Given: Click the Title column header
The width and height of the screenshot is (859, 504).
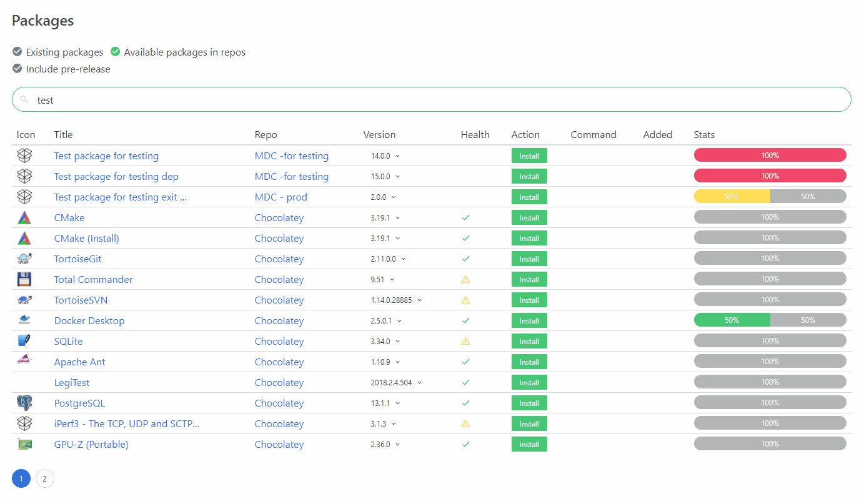Looking at the screenshot, I should coord(64,134).
